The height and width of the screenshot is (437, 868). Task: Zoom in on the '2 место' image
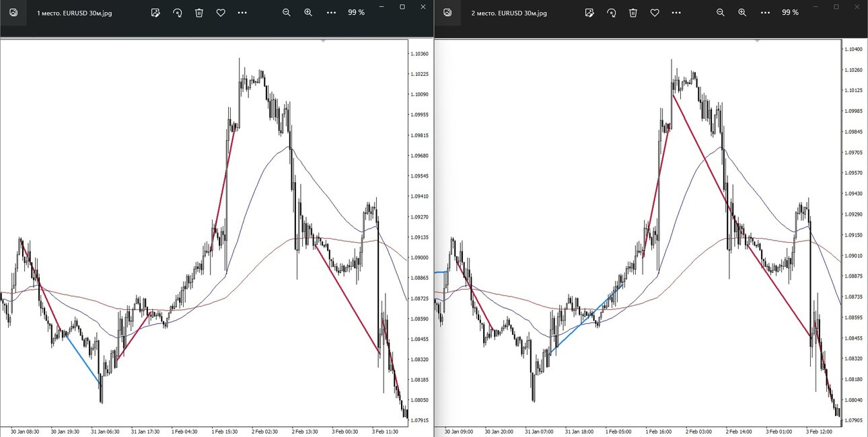coord(742,13)
